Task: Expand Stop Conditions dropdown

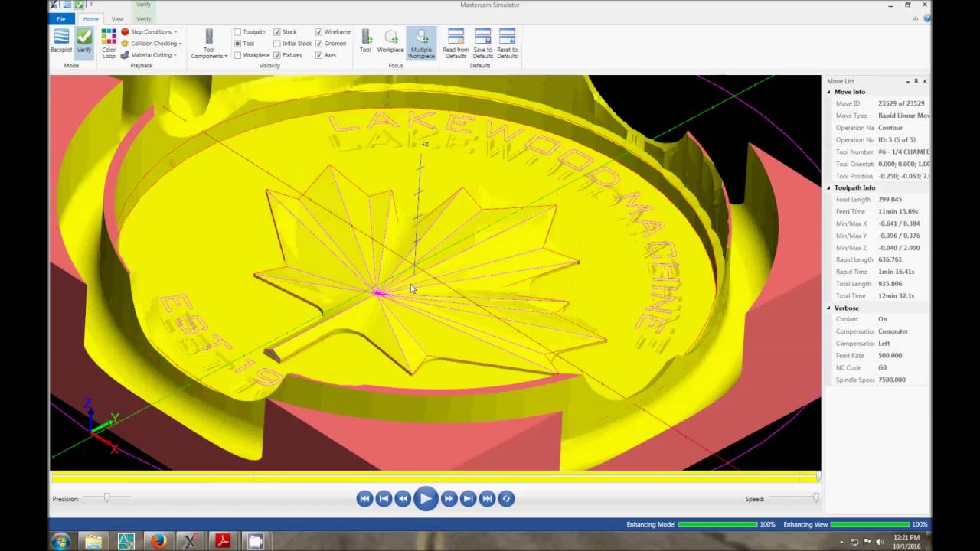Action: pyautogui.click(x=149, y=32)
